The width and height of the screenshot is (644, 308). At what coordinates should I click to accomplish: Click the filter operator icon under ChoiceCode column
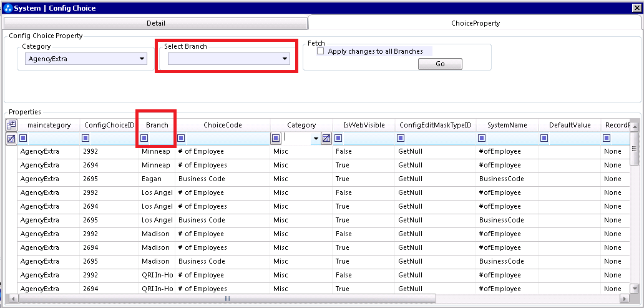point(181,138)
